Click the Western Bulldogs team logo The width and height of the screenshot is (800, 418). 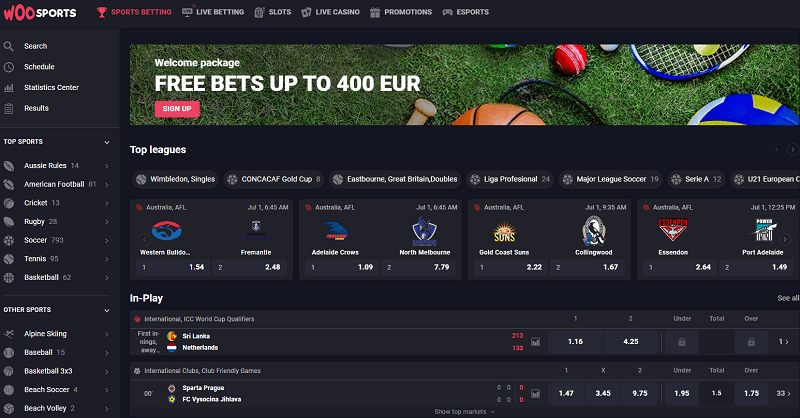(x=166, y=231)
